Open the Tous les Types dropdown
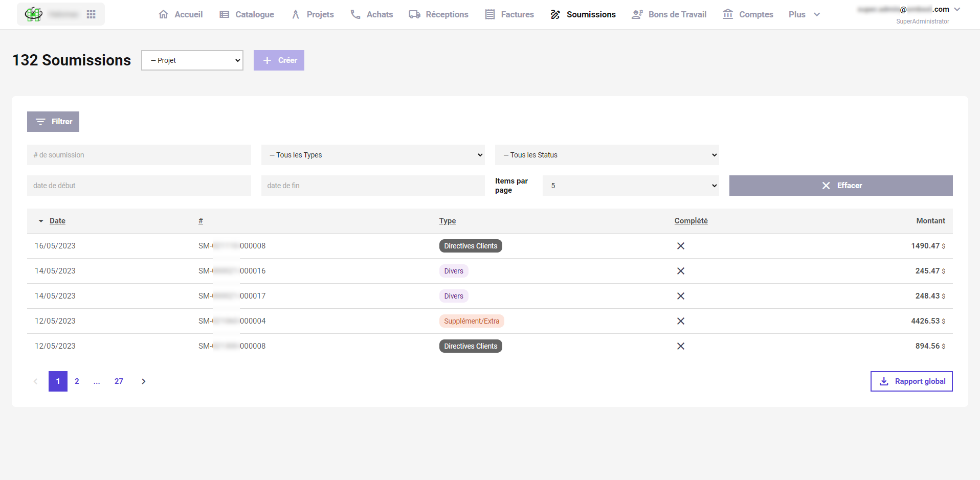 click(x=372, y=155)
